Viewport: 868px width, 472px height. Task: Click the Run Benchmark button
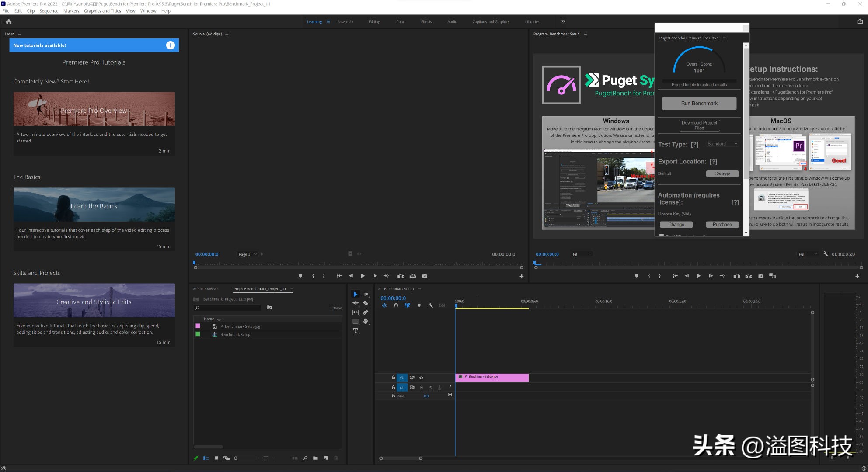coord(699,104)
